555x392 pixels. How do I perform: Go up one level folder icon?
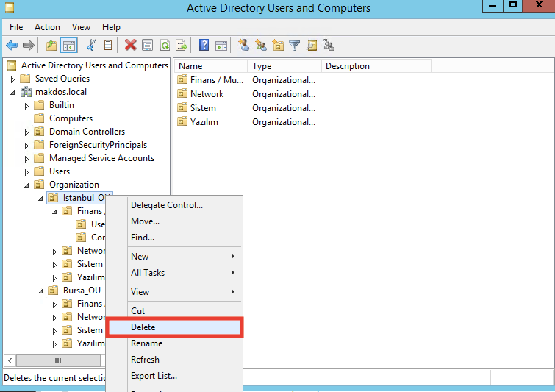[x=51, y=46]
